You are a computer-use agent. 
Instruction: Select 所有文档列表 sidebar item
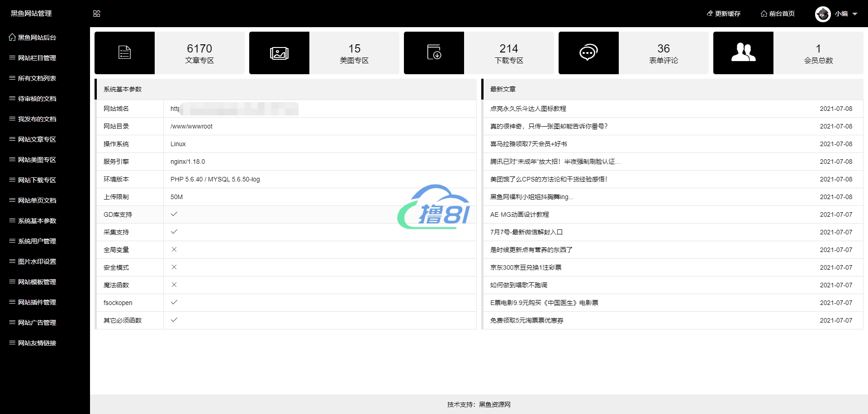click(x=37, y=78)
